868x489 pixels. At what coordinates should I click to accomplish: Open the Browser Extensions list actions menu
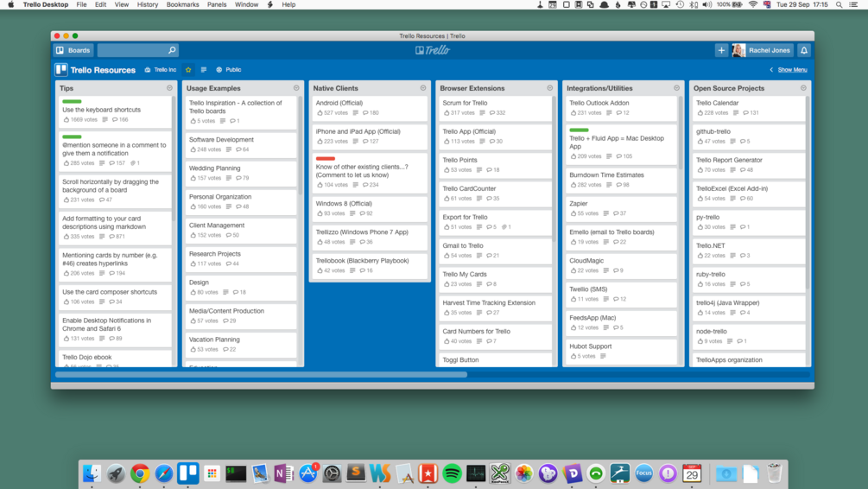(549, 88)
